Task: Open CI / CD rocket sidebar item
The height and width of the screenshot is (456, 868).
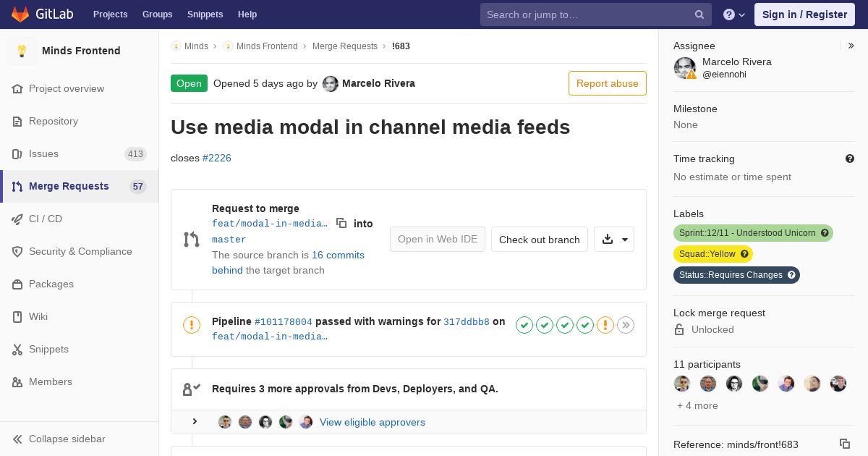Action: (x=79, y=219)
